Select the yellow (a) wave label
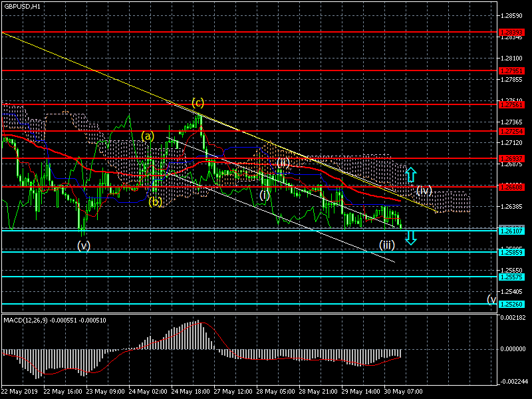The height and width of the screenshot is (399, 532). 148,136
